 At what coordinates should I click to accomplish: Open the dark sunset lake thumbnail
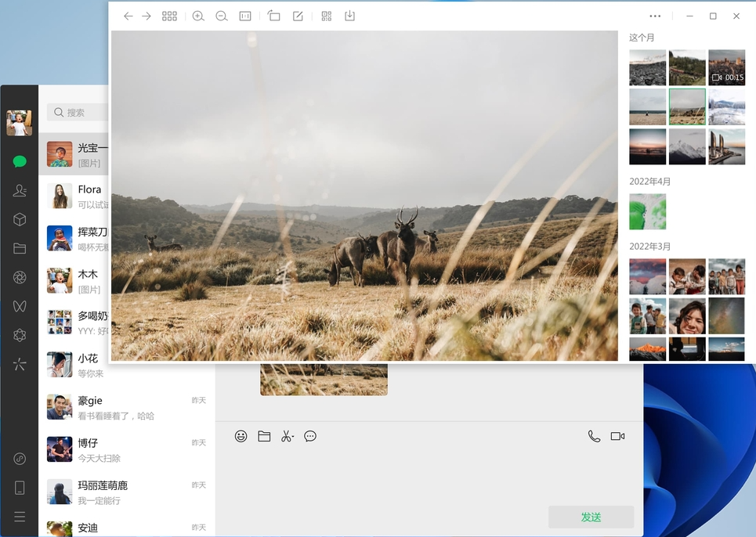(648, 146)
